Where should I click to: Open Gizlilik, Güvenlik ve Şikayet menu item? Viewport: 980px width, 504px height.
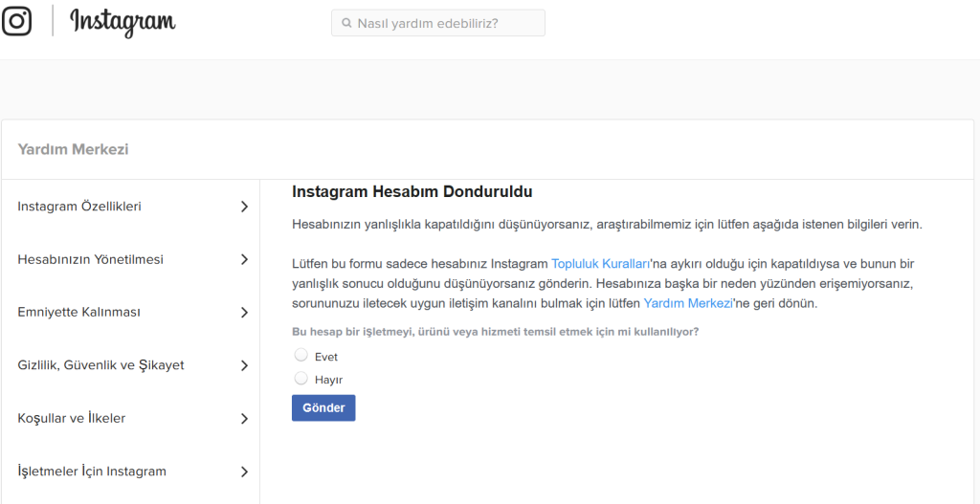tap(101, 364)
